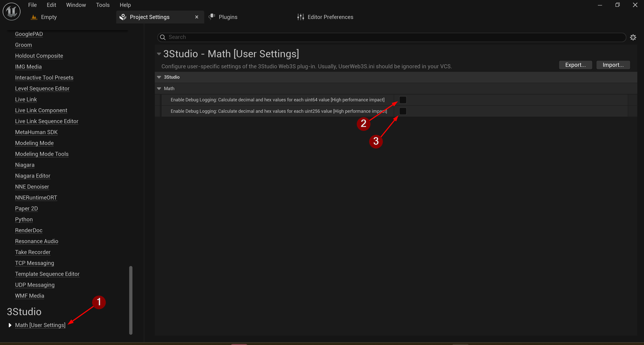This screenshot has height=345, width=644.
Task: Click the Plugins tab plug icon
Action: 212,17
